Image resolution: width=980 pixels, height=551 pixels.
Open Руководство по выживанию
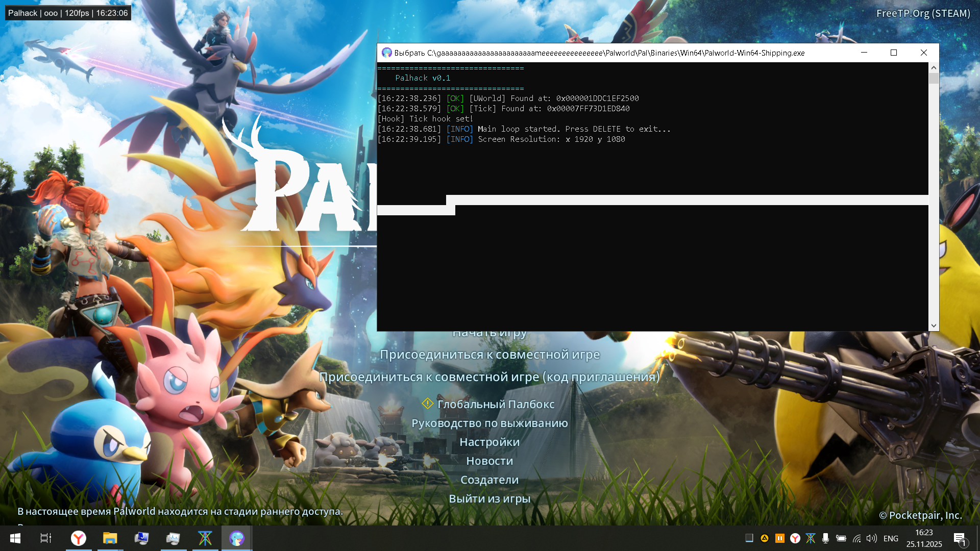tap(489, 423)
